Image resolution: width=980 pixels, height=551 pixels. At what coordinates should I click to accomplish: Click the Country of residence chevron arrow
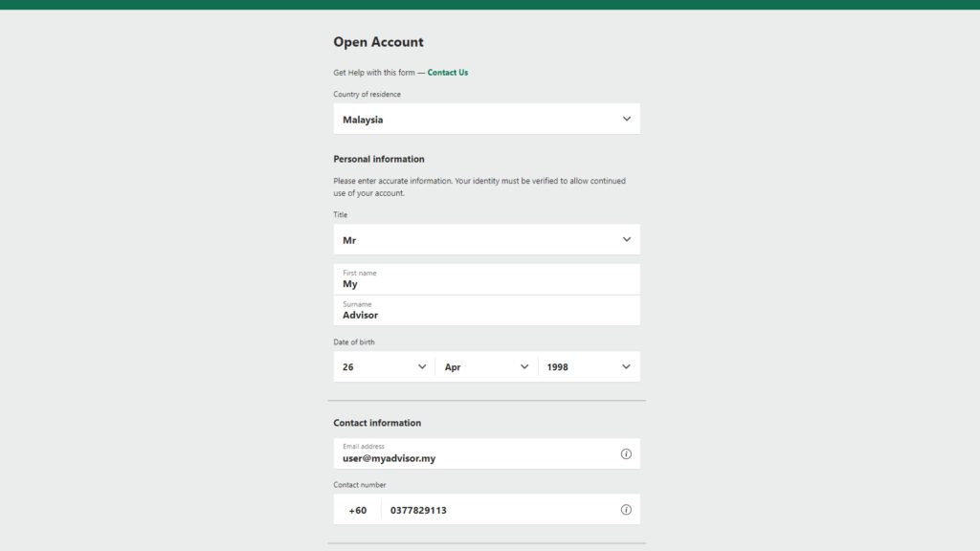[626, 119]
